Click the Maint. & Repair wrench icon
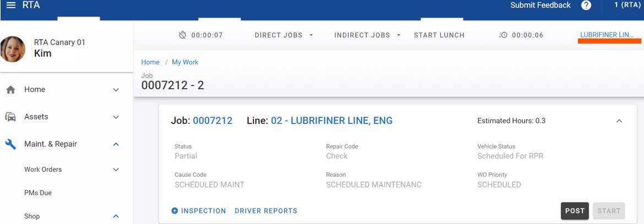644x224 pixels. click(10, 144)
